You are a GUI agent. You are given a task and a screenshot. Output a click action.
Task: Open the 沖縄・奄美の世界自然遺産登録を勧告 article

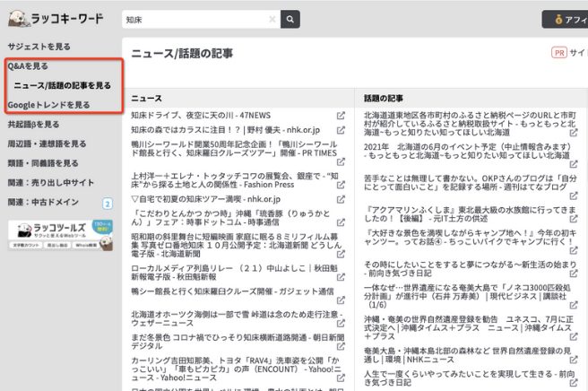pos(469,328)
